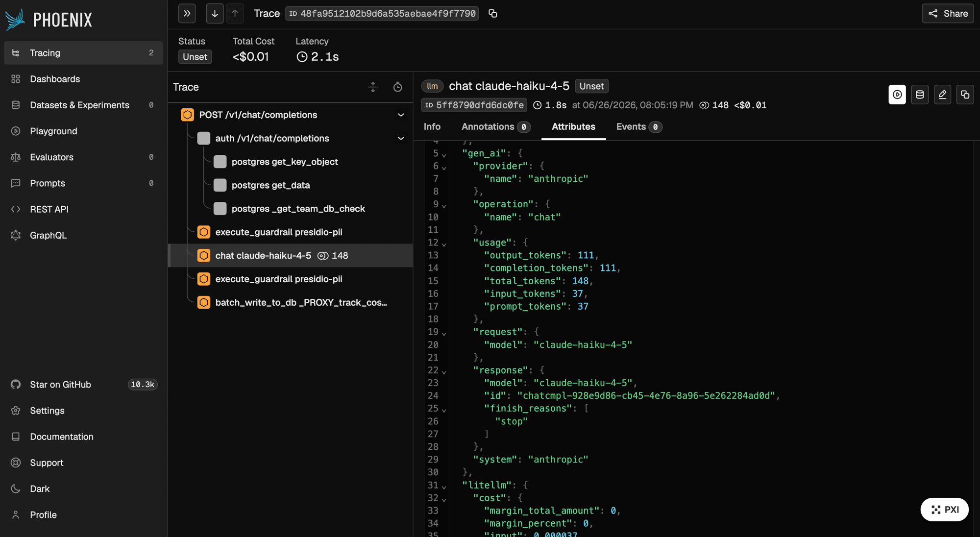The image size is (980, 537).
Task: Collapse the POST /v1/chat/completions span chevron
Action: pos(401,115)
